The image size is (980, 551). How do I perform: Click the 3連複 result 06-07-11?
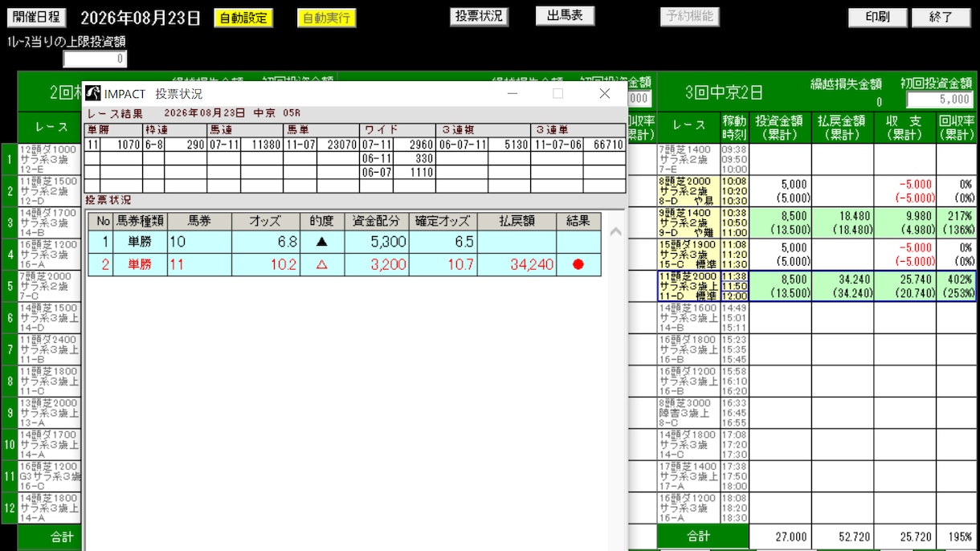tap(463, 145)
